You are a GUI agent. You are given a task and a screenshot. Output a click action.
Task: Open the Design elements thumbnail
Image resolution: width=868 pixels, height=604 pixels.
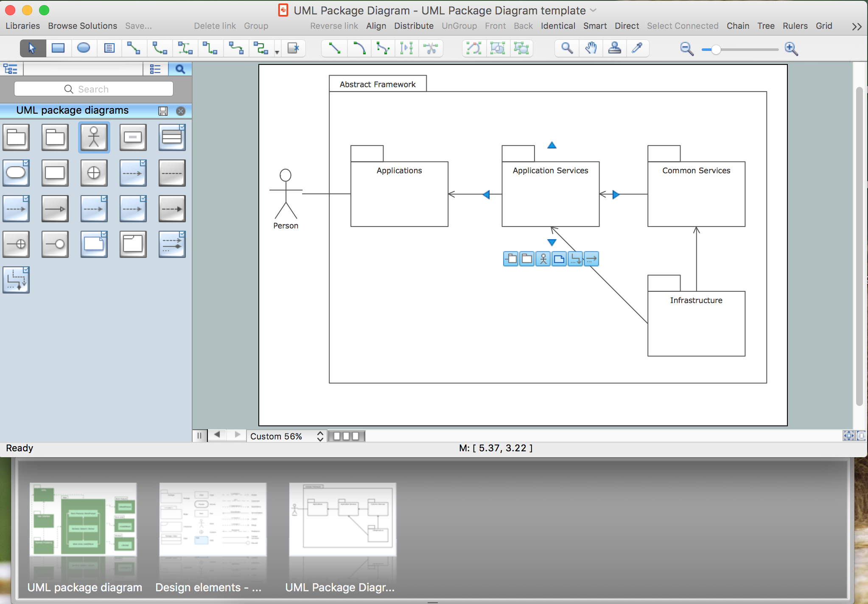tap(213, 519)
